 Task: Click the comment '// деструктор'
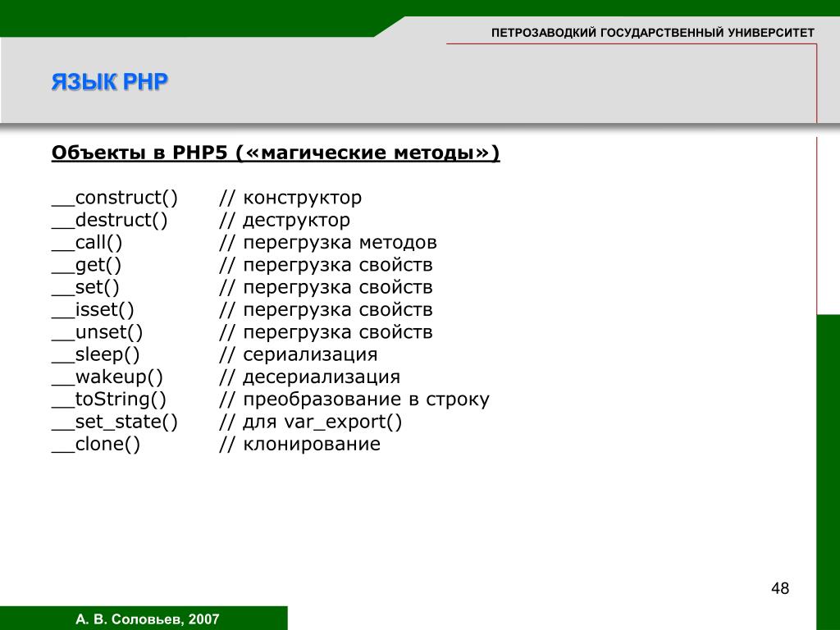coord(285,220)
